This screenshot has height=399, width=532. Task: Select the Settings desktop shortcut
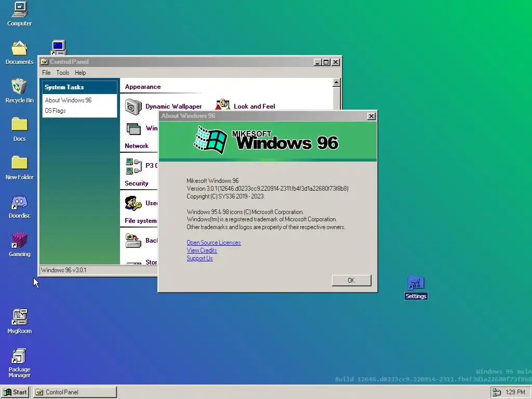[416, 287]
